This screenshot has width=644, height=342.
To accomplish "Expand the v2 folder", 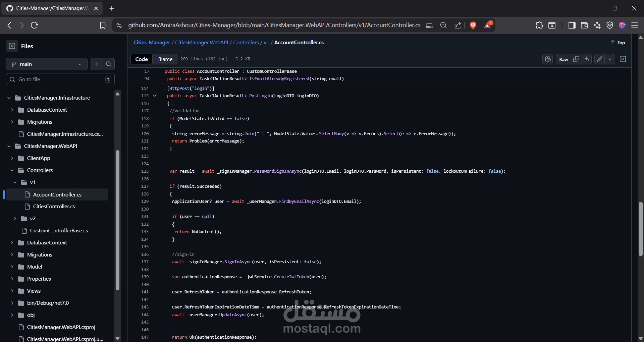I will (x=15, y=219).
